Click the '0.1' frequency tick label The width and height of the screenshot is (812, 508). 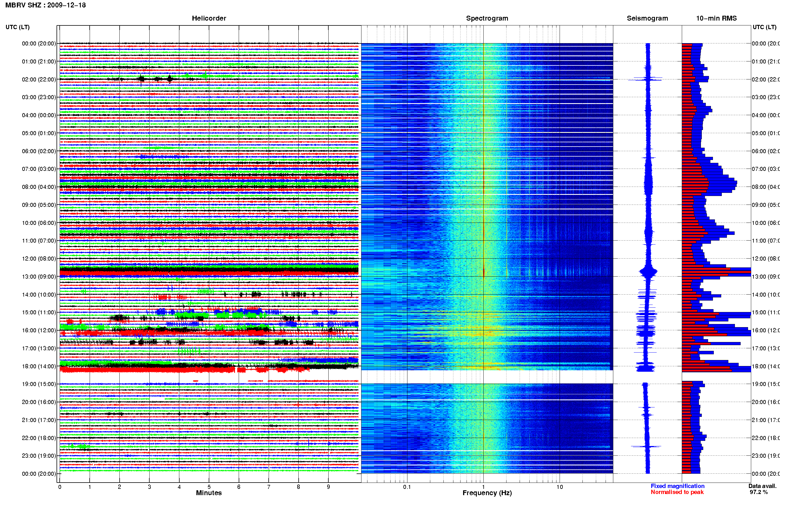[407, 487]
